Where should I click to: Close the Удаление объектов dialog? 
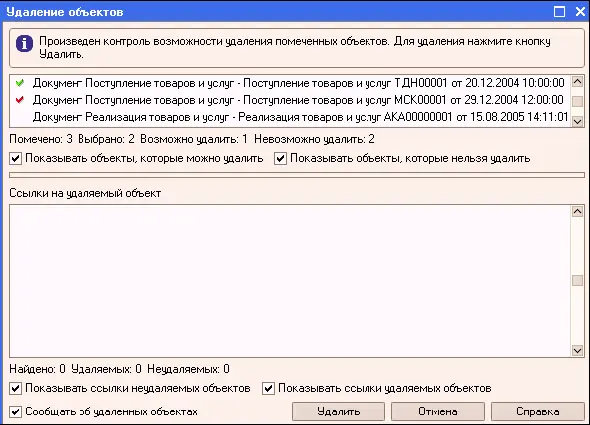point(580,12)
